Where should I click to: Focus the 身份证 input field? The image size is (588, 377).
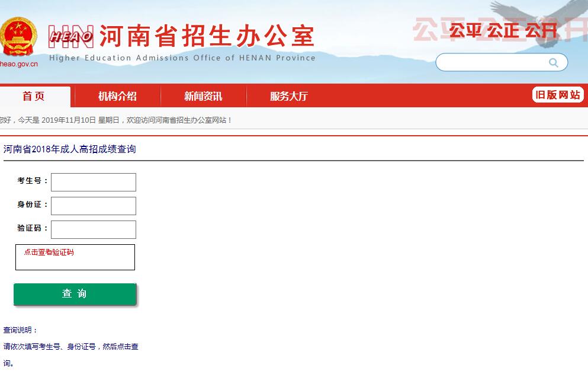[94, 206]
